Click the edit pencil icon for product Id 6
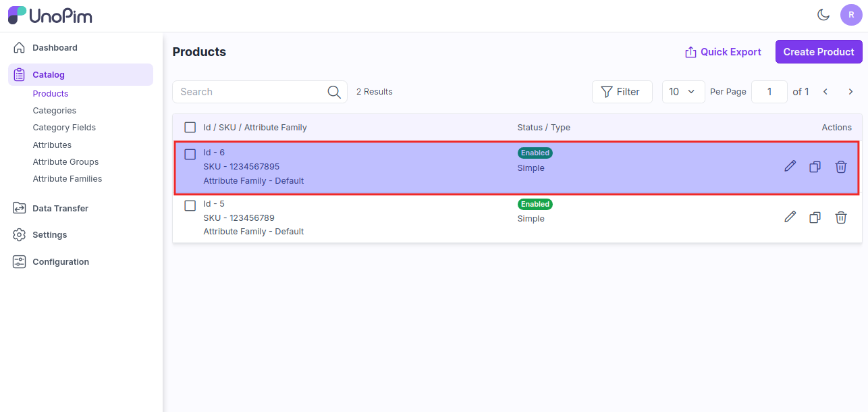The width and height of the screenshot is (868, 412). coord(790,166)
